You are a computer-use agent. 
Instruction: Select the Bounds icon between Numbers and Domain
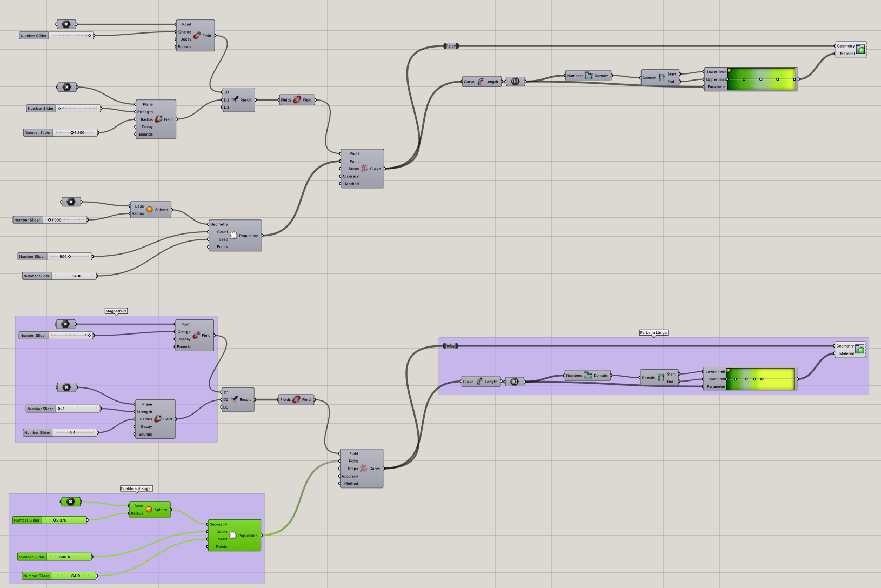[x=588, y=75]
